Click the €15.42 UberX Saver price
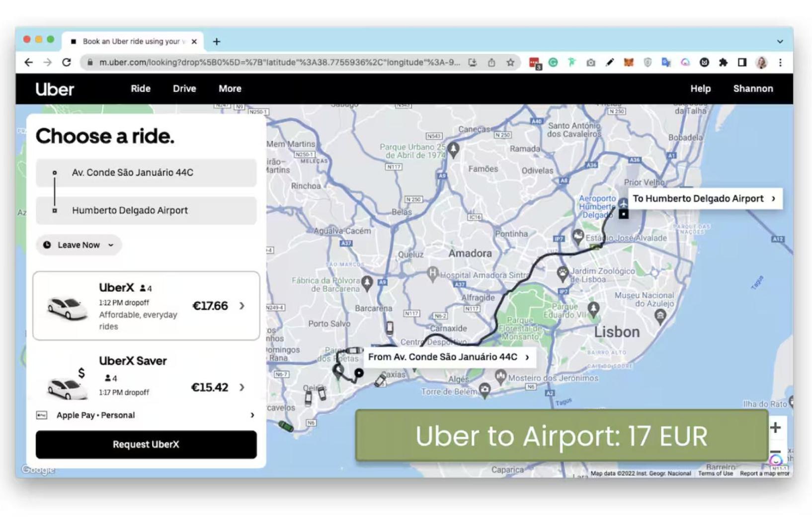812x517 pixels. (210, 387)
